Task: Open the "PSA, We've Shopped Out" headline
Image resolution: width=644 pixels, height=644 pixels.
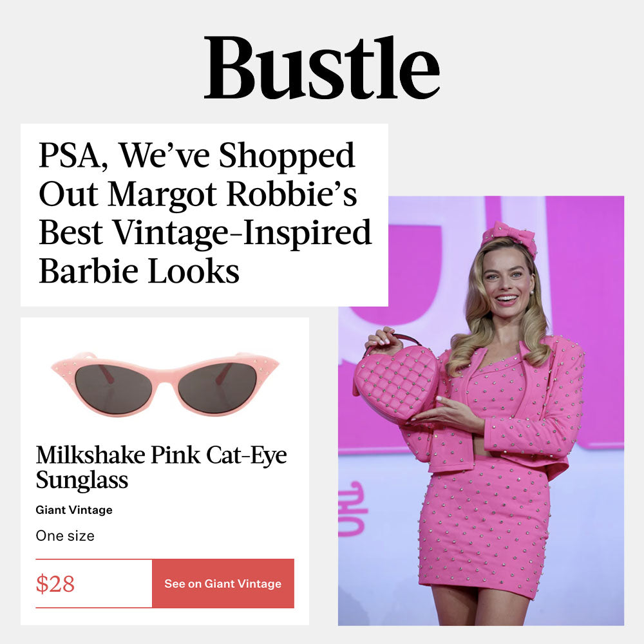Action: pos(205,213)
